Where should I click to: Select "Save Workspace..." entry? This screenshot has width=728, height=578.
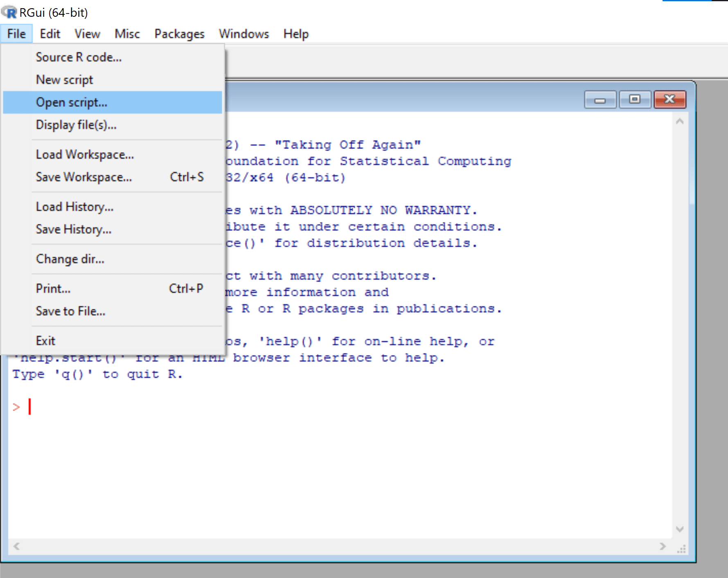pos(83,177)
